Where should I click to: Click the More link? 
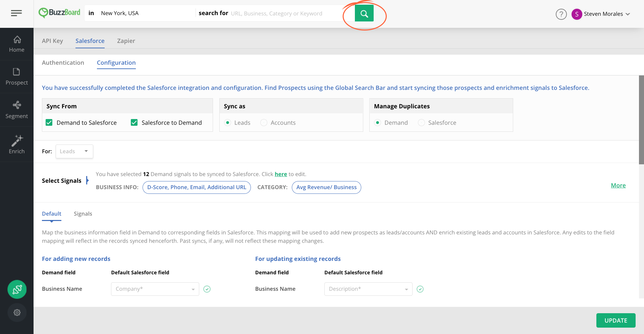pos(618,185)
